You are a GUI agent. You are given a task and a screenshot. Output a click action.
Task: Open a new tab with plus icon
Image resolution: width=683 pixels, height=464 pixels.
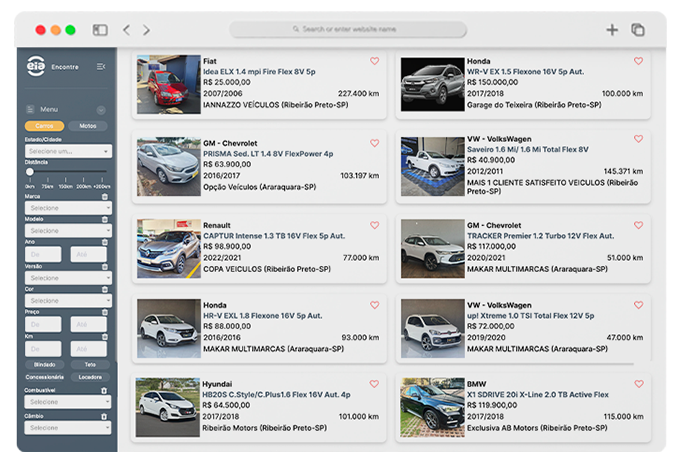[x=612, y=30]
